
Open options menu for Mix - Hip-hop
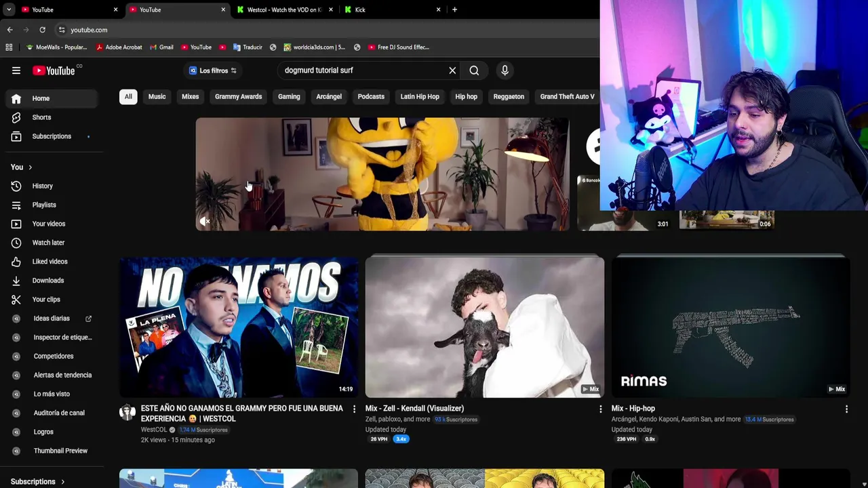846,409
